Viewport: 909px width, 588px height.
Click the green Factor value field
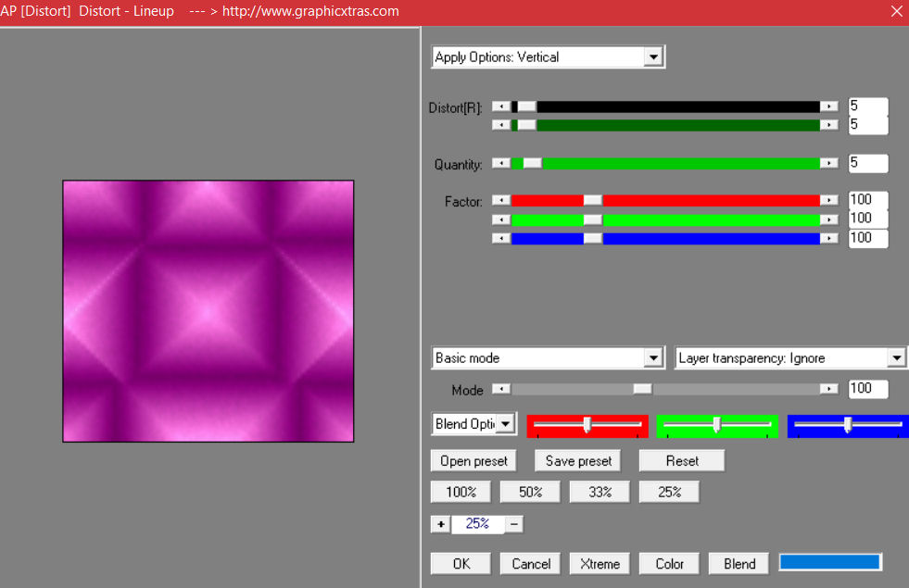tap(868, 219)
